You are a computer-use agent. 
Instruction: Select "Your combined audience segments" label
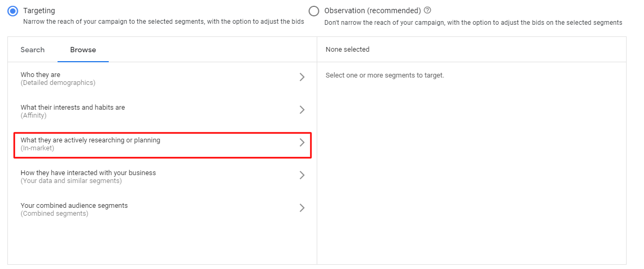[74, 206]
